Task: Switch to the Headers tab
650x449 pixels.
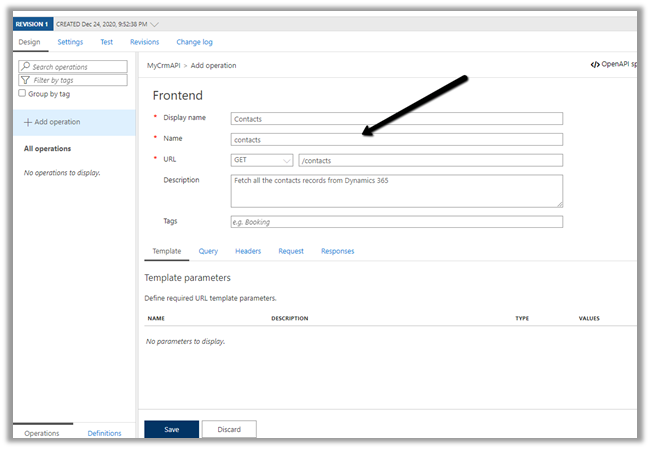Action: click(x=247, y=251)
